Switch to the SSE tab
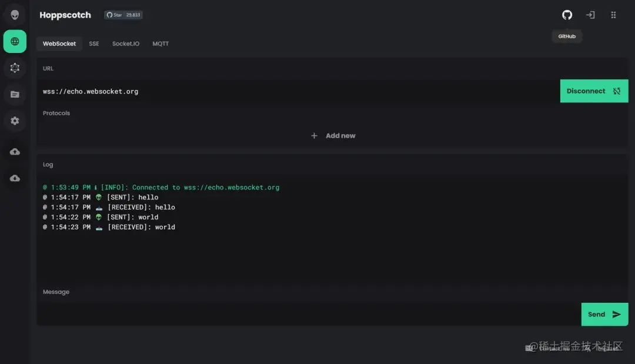 (x=94, y=44)
